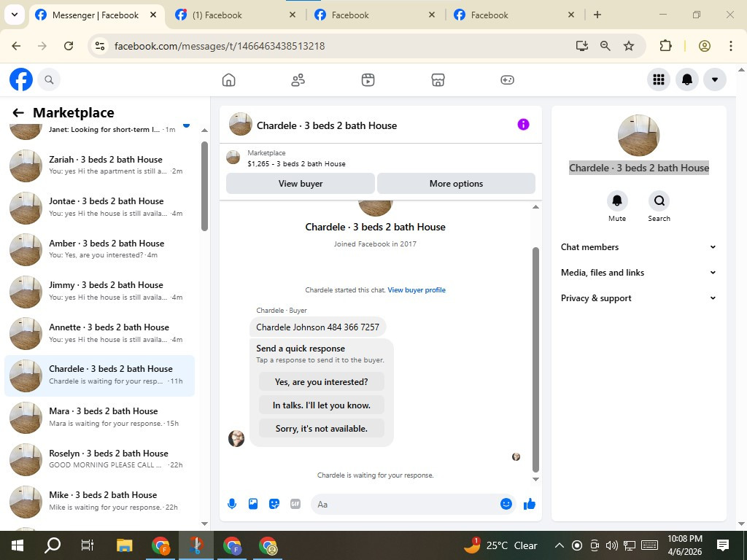Open the Windows action center notifications
Viewport: 747px width, 560px height.
[x=723, y=545]
